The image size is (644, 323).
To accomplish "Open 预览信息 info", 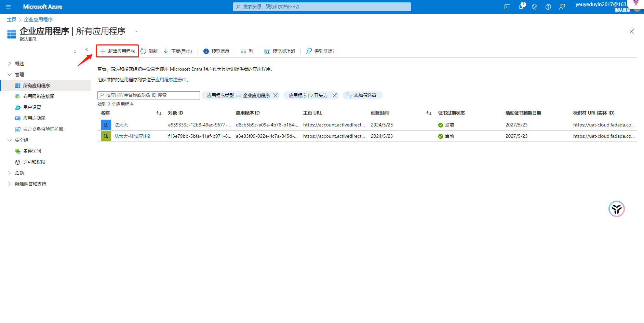I will (x=216, y=51).
